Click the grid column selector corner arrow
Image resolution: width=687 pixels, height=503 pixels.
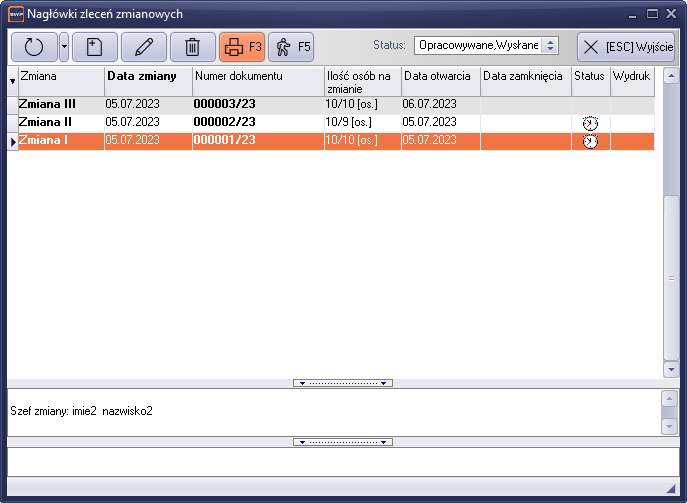[12, 81]
